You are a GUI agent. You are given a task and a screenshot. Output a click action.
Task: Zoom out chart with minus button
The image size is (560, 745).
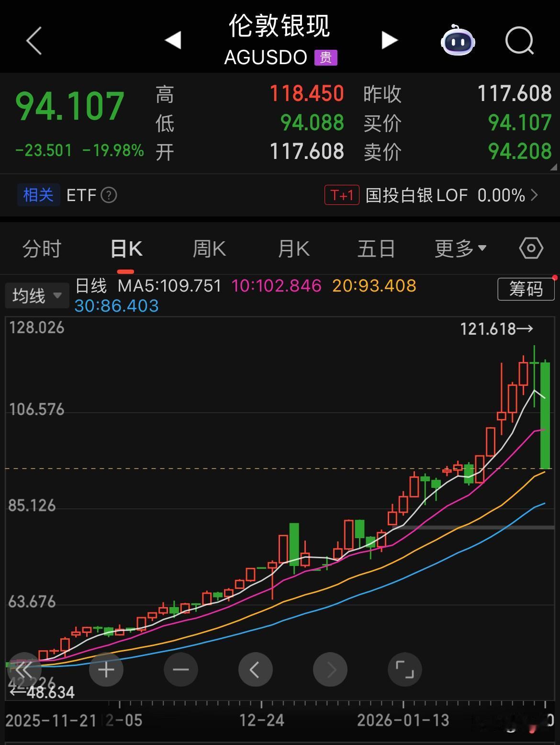tap(181, 669)
